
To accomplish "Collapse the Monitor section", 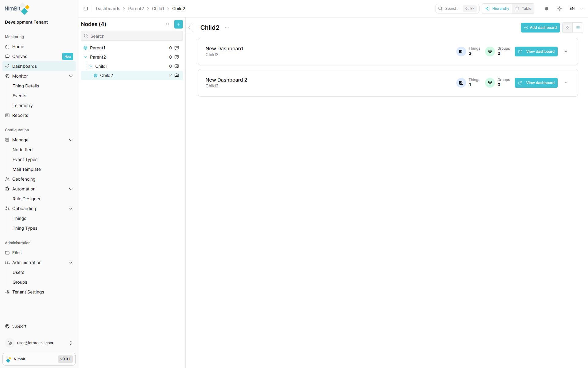I will pos(71,76).
